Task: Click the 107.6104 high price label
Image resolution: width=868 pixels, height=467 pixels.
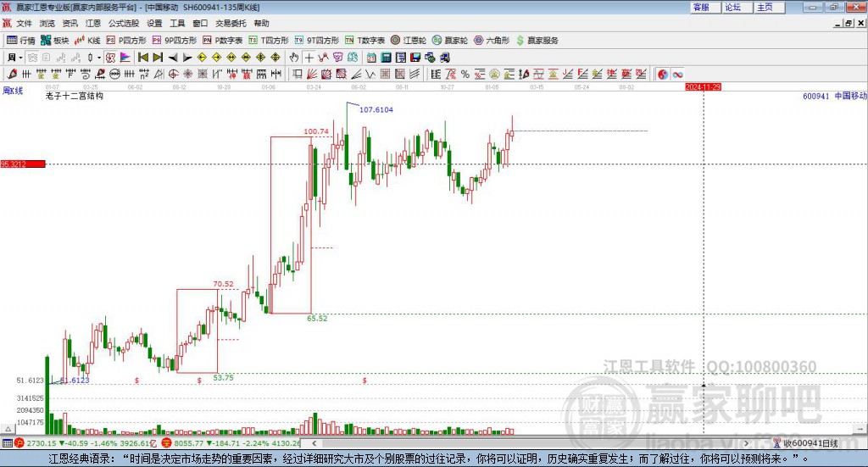Action: 376,109
